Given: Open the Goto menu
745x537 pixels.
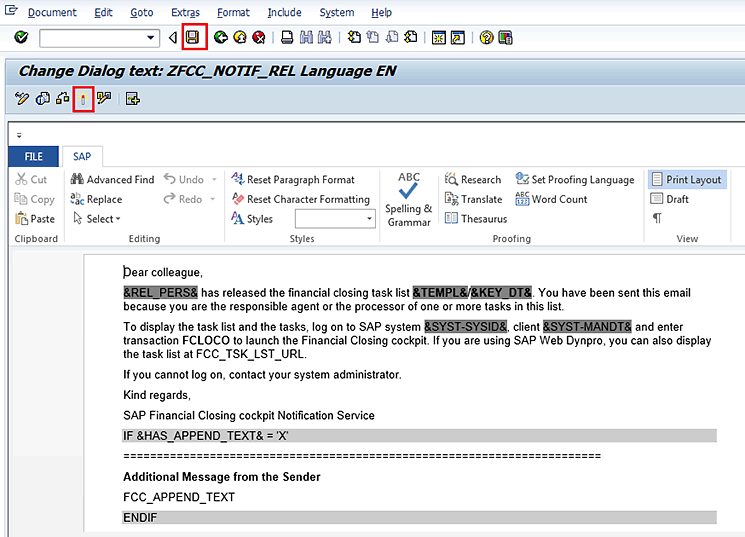Looking at the screenshot, I should 141,12.
